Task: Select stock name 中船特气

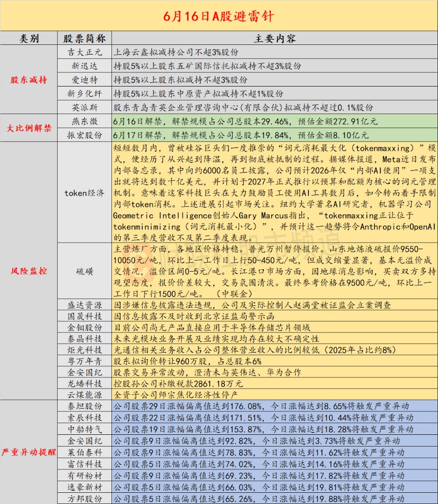Action: [85, 429]
